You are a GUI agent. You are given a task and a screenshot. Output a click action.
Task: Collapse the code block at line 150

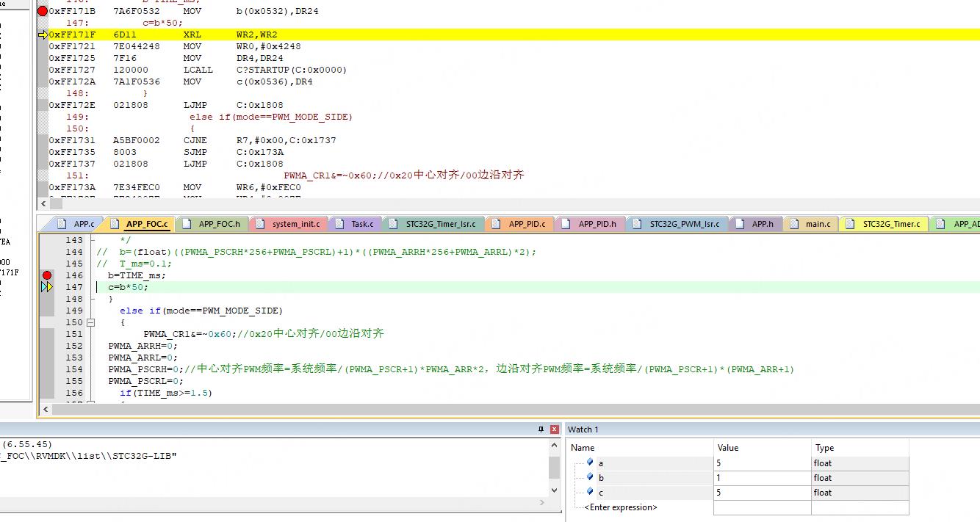91,322
